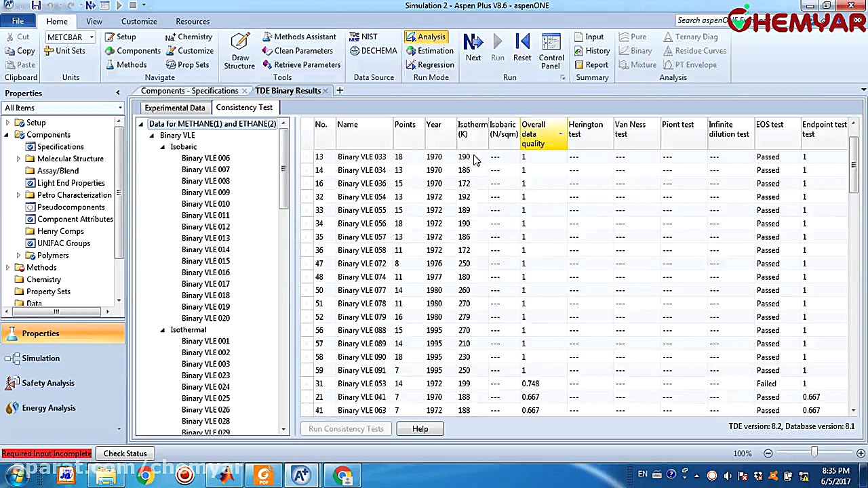Switch to the Experimental Data tab
This screenshot has width=868, height=488.
click(174, 108)
